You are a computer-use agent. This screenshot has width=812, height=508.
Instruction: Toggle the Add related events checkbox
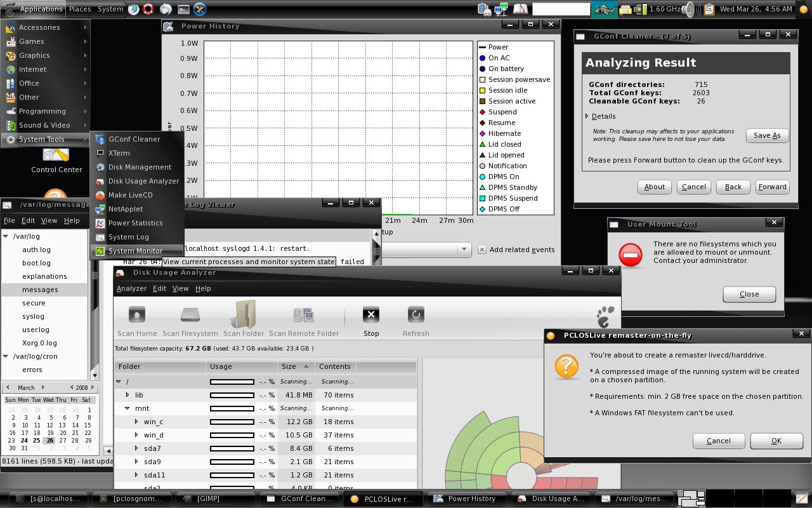pos(482,250)
